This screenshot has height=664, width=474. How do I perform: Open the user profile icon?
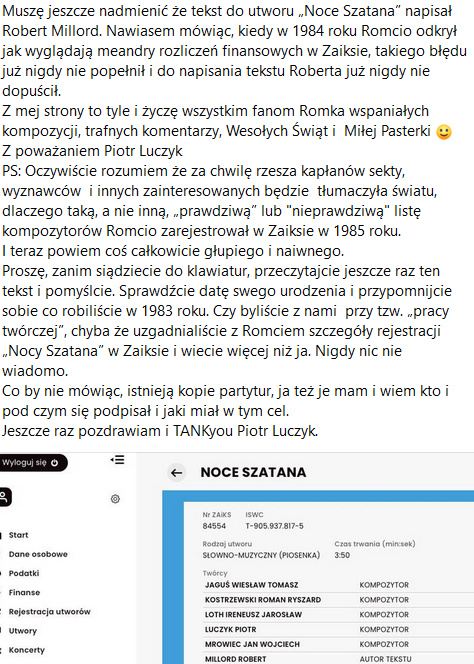point(5,497)
